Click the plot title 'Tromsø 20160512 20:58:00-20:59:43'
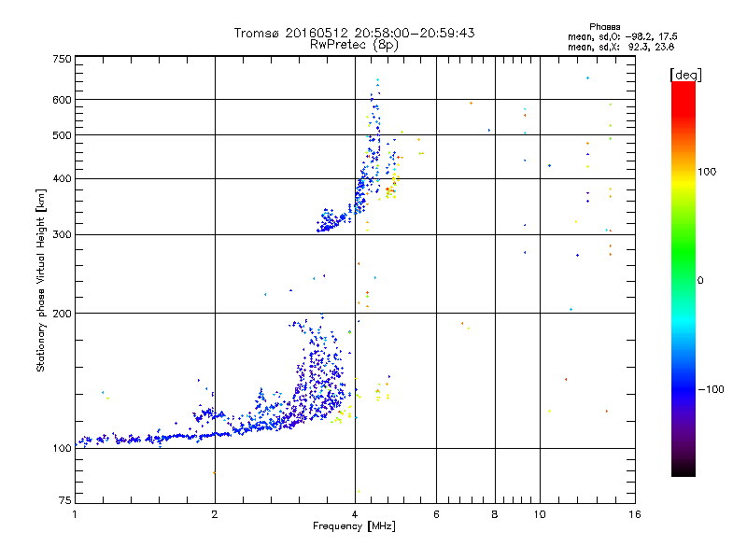The height and width of the screenshot is (560, 747). pos(354,33)
